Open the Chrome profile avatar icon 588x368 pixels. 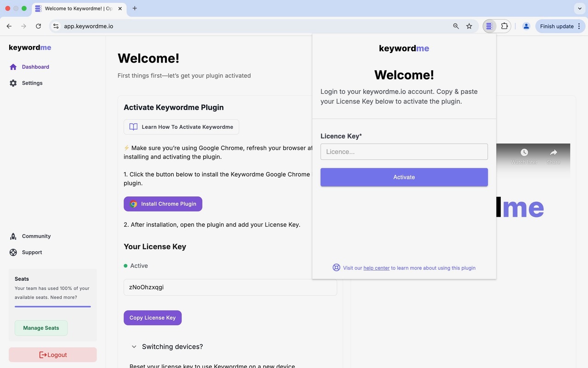[x=526, y=26]
